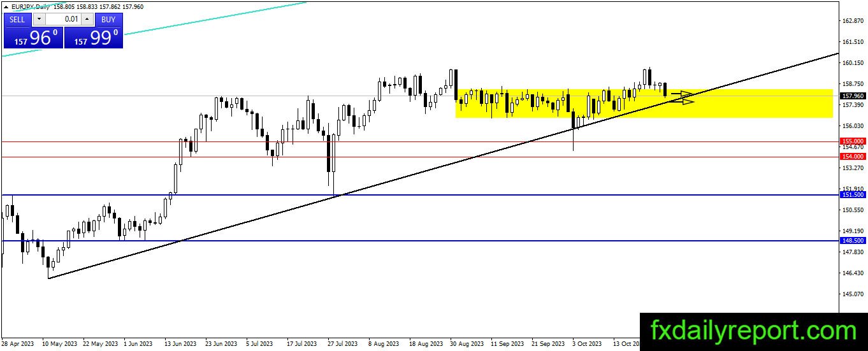868x351 pixels.
Task: Click the 22 May 2023 date label
Action: [x=100, y=344]
